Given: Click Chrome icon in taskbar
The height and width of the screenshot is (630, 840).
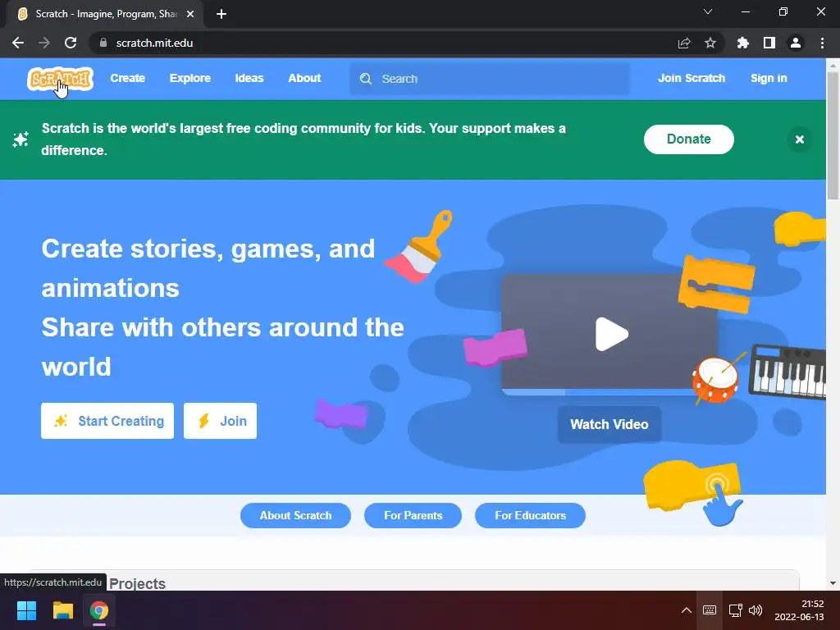Looking at the screenshot, I should click(x=99, y=610).
